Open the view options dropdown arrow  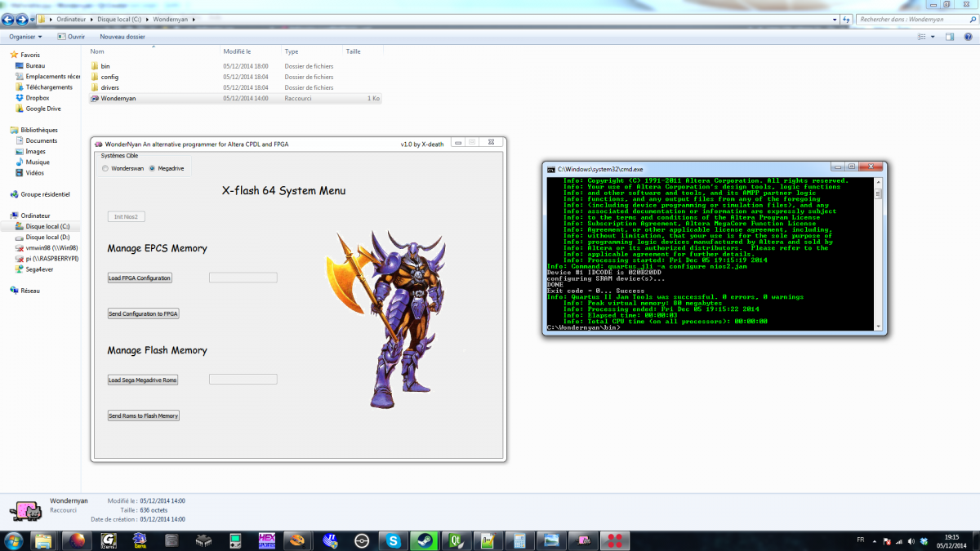coord(933,37)
